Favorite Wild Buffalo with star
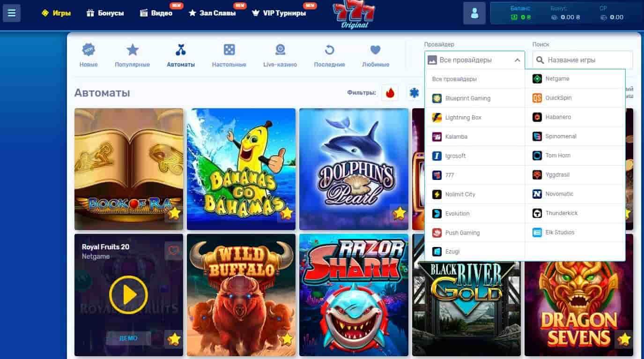 click(x=287, y=339)
